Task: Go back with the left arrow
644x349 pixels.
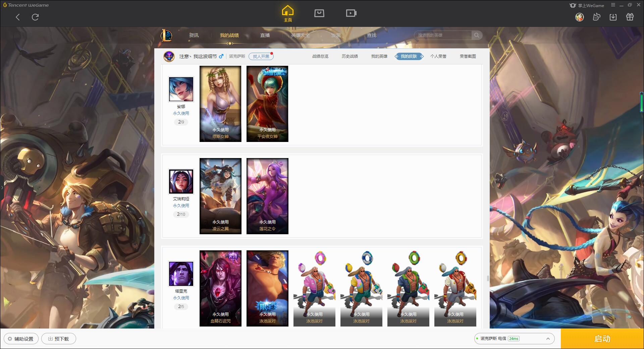Action: (x=18, y=17)
